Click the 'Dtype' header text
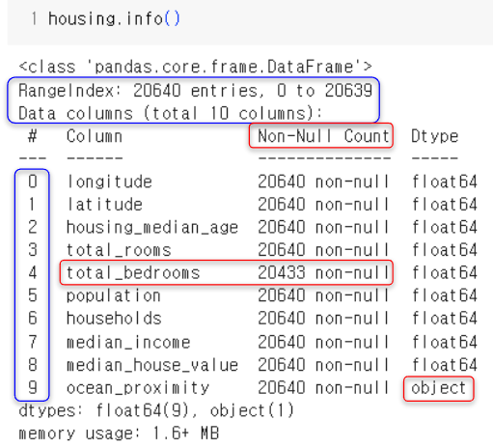The width and height of the screenshot is (493, 448). (434, 136)
